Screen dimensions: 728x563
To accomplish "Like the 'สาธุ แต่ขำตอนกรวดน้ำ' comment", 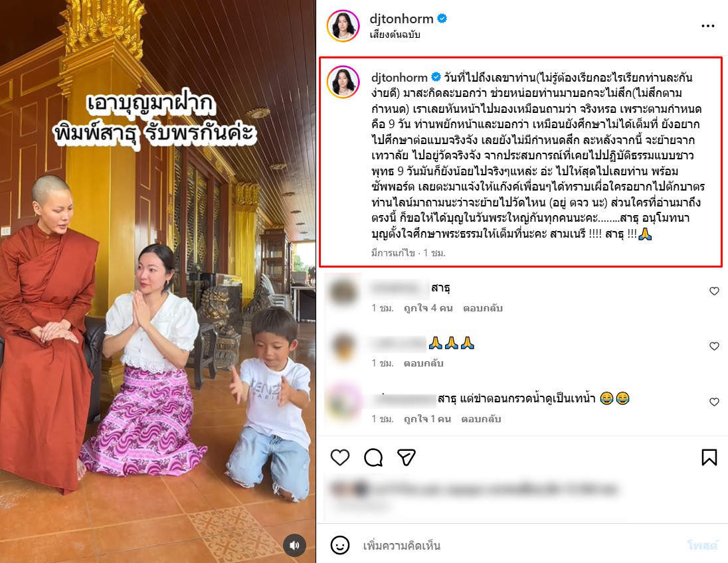I will [x=714, y=402].
